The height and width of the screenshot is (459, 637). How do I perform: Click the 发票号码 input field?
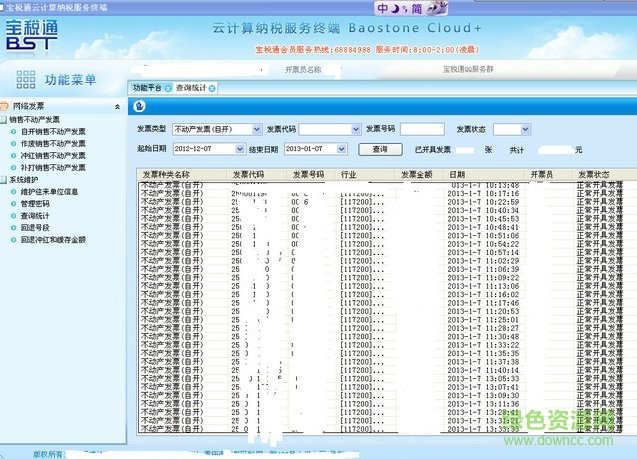point(421,129)
